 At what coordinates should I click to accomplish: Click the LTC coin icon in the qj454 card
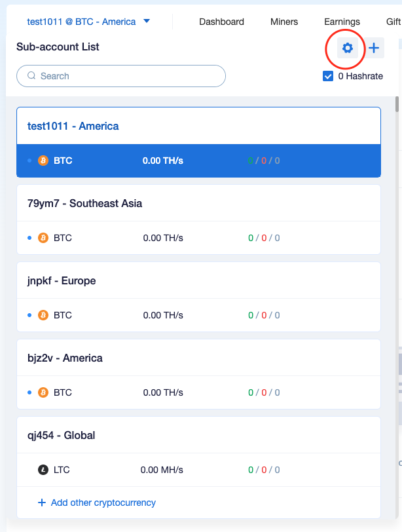click(43, 470)
